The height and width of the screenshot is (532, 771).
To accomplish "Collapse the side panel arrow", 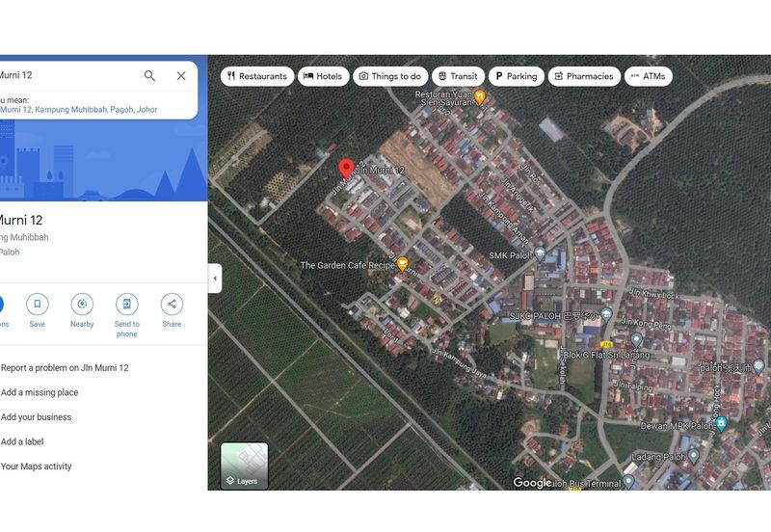I will [214, 279].
